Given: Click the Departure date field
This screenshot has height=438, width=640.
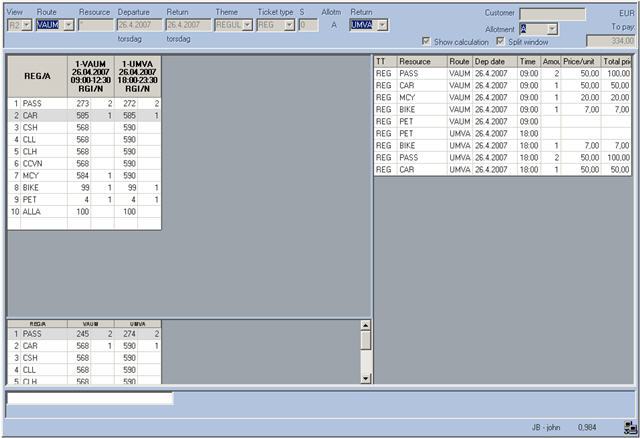Looking at the screenshot, I should tap(139, 25).
